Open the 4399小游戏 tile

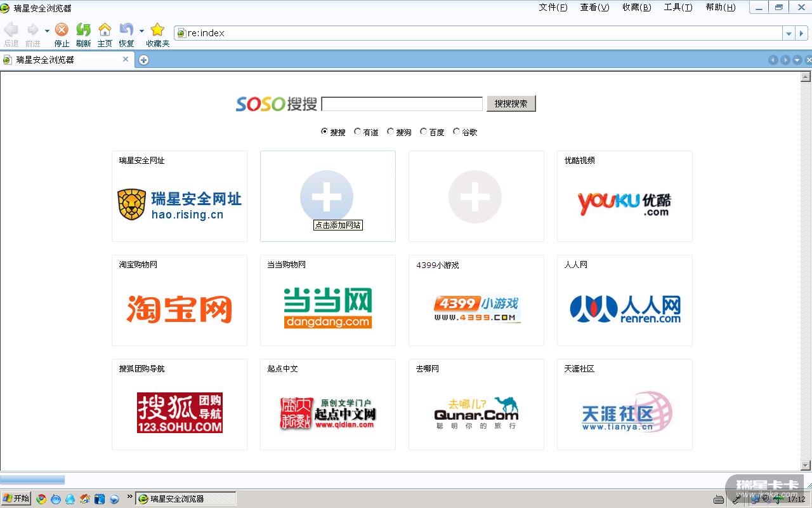pos(476,300)
